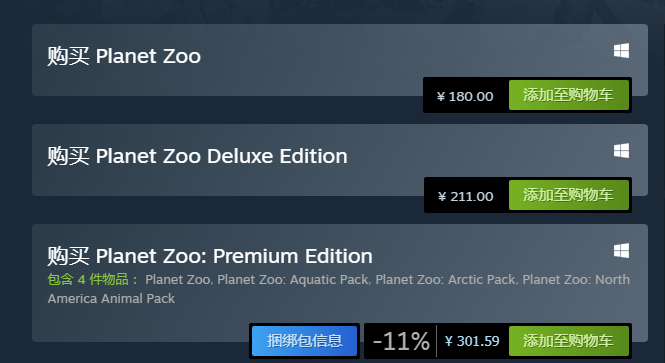665x363 pixels.
Task: Click the ¥ 301.59 discounted price
Action: pos(472,341)
